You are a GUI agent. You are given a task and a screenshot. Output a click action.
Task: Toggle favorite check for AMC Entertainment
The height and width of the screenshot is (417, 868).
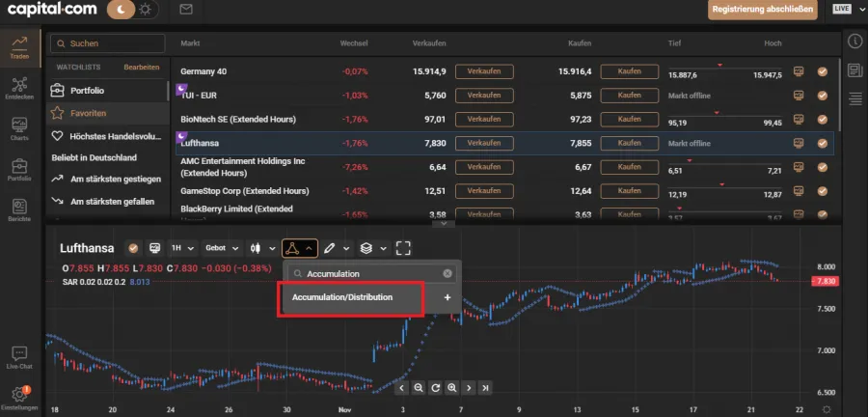click(823, 167)
